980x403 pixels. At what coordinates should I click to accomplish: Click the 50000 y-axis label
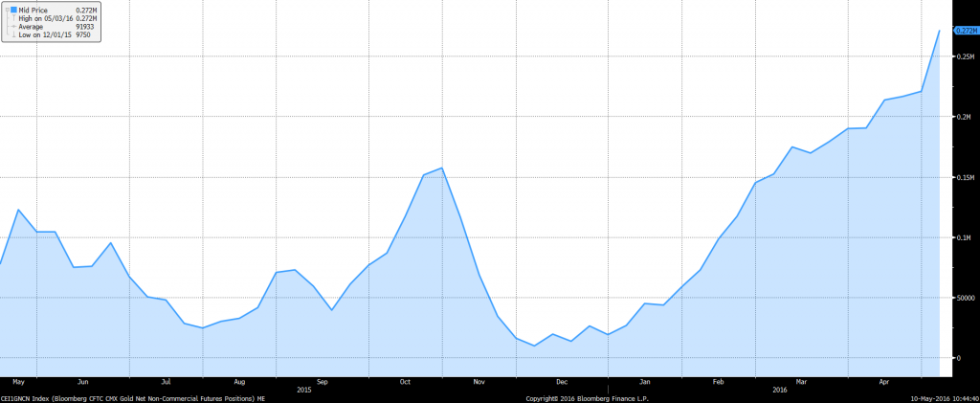pyautogui.click(x=965, y=298)
